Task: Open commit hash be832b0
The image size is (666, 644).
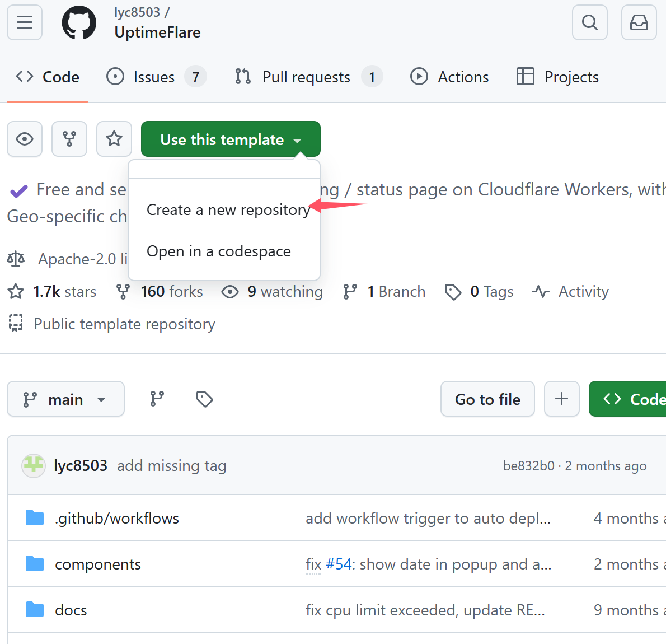Action: click(529, 466)
